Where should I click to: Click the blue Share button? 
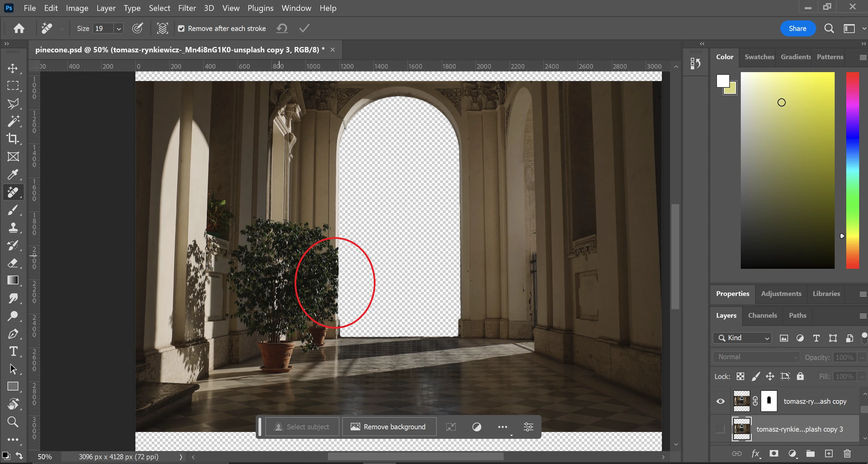click(797, 29)
